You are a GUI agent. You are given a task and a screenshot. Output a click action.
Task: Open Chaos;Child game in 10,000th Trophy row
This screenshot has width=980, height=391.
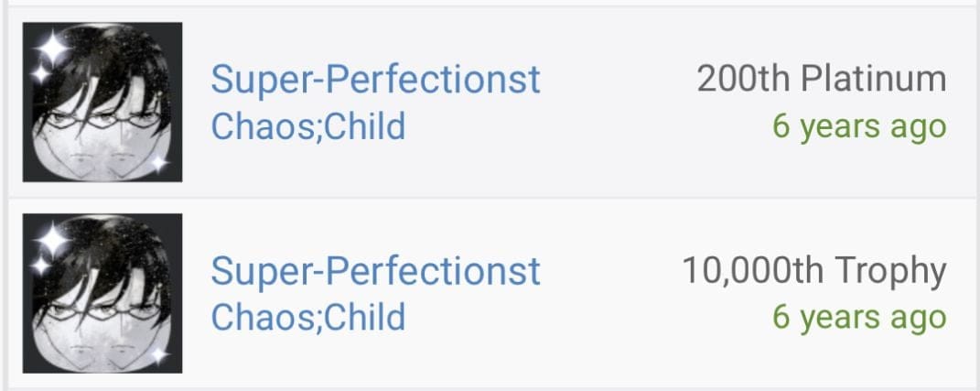point(308,318)
